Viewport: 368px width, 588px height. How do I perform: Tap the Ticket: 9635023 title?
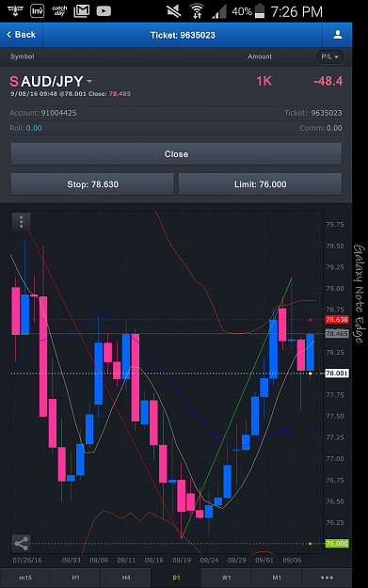183,35
